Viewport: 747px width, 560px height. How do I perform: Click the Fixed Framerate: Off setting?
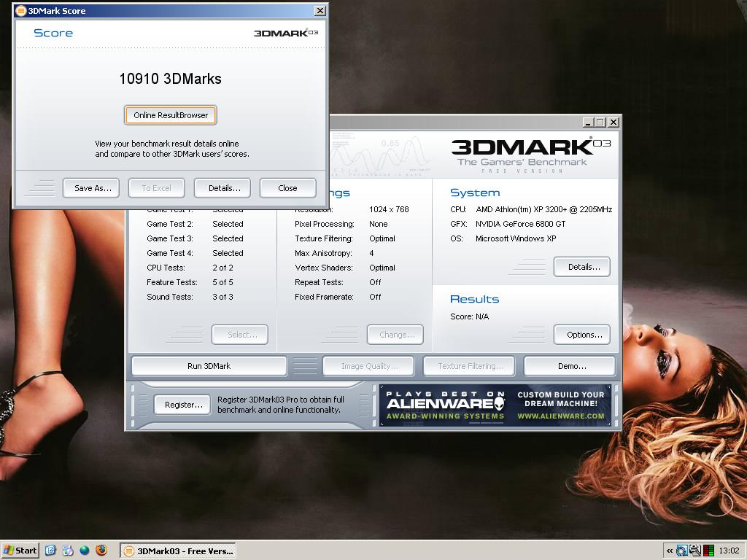tap(338, 297)
